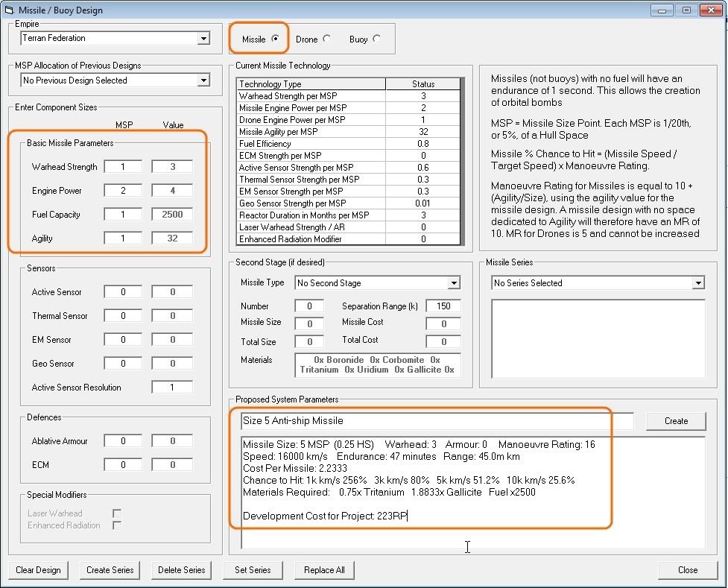Click the missile name field 'Size 5 Anti-ship Missile'
The height and width of the screenshot is (588, 728).
tap(437, 421)
